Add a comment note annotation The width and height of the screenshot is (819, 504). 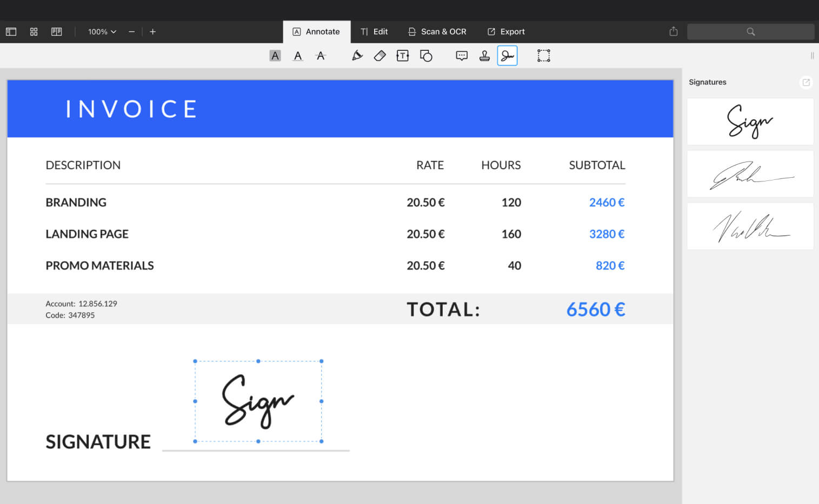click(462, 56)
